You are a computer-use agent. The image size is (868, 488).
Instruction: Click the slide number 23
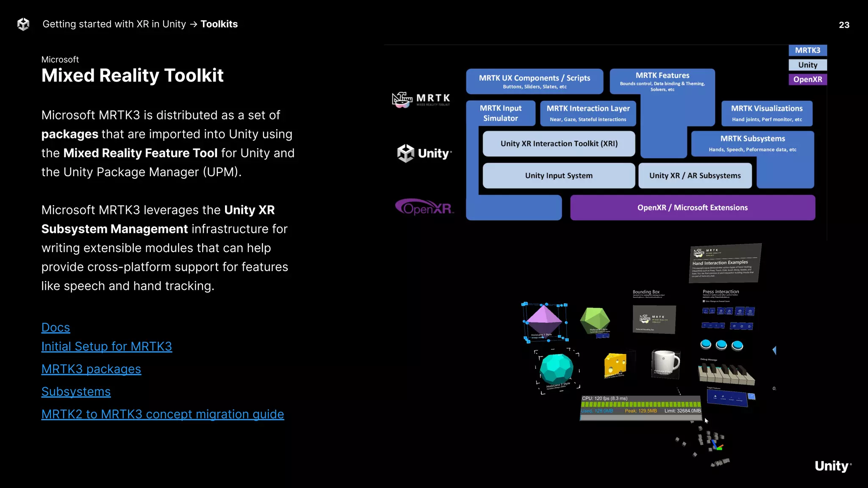click(x=844, y=25)
